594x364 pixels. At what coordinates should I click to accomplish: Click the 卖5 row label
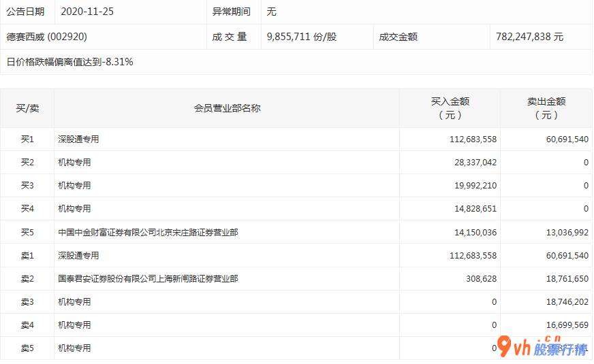click(27, 348)
